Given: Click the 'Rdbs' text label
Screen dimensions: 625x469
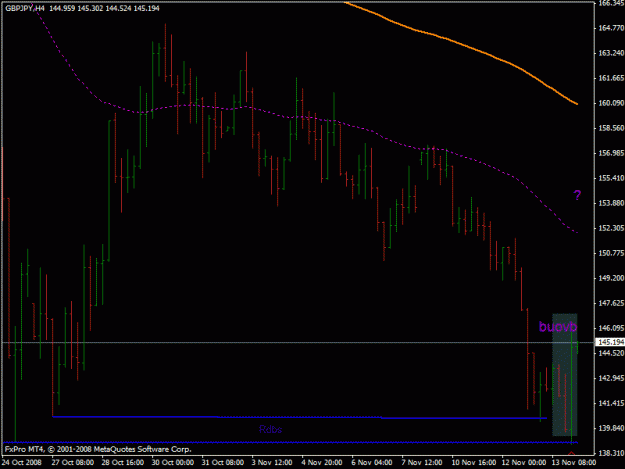Looking at the screenshot, I should [x=270, y=429].
